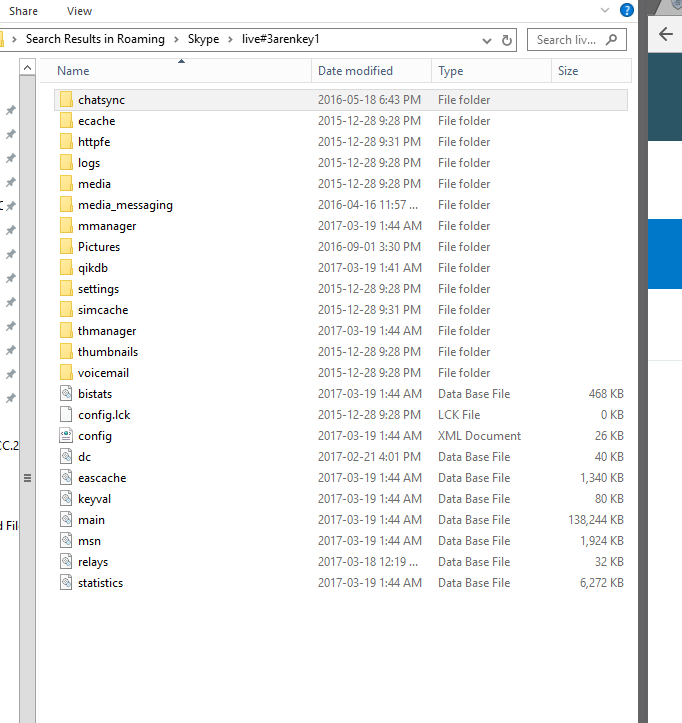
Task: Click the 'chatsync' folder name
Action: pyautogui.click(x=101, y=100)
